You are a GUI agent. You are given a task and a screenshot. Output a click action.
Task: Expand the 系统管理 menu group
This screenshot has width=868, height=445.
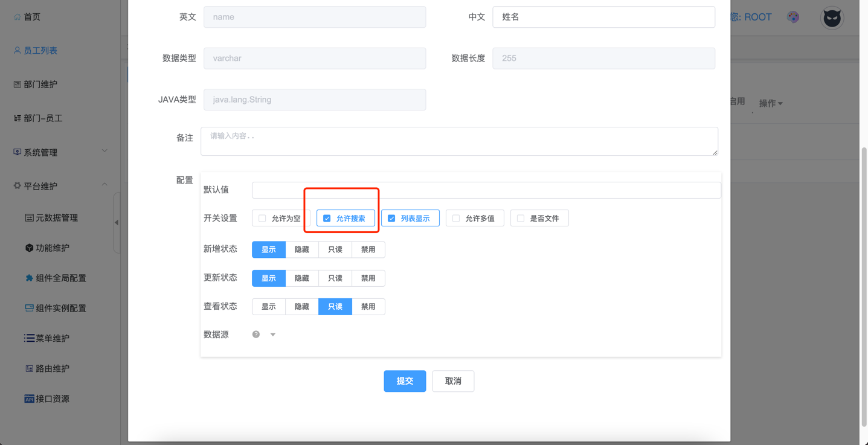[x=104, y=152]
